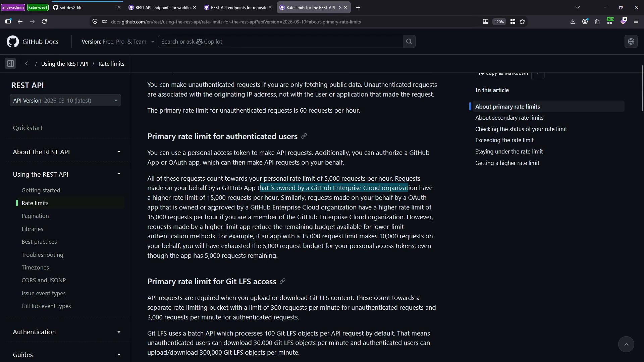Collapse the sidebar with the panel icon
This screenshot has width=644, height=362.
click(10, 64)
